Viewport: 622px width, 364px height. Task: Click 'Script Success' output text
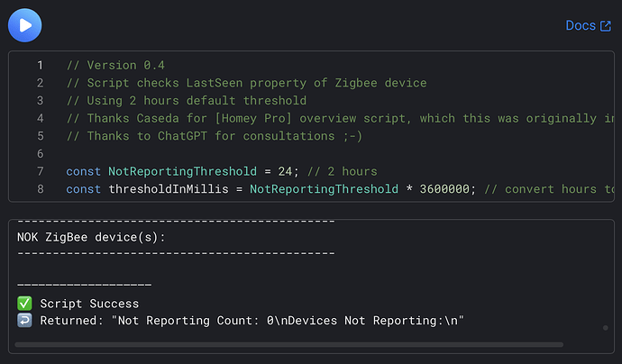tap(89, 304)
